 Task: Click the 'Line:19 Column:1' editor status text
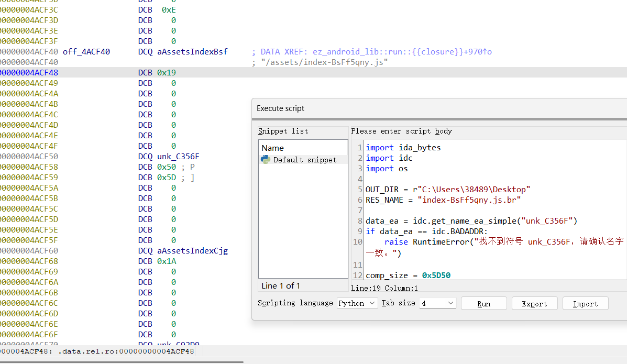(384, 288)
